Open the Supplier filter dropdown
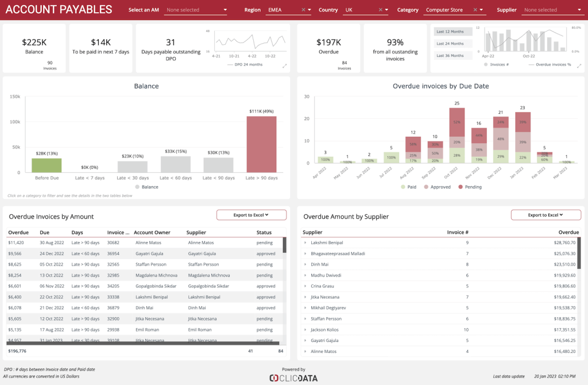The height and width of the screenshot is (385, 588). click(x=552, y=10)
